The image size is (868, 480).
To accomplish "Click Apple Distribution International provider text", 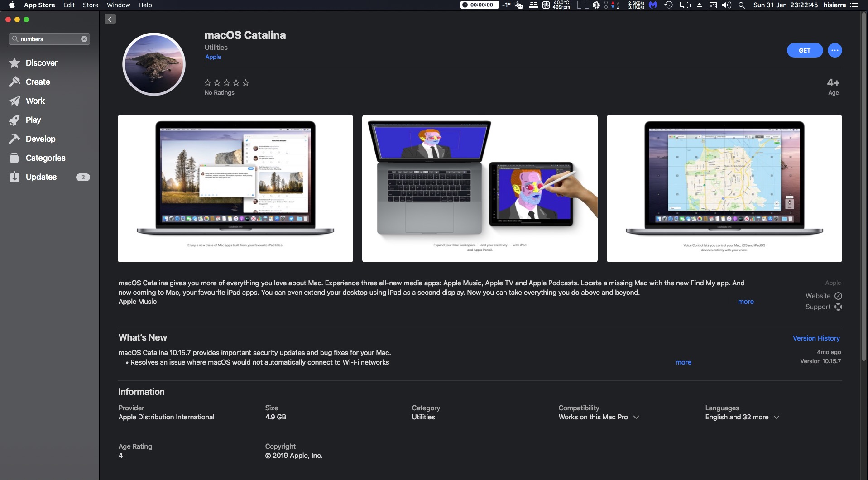I will coord(167,417).
